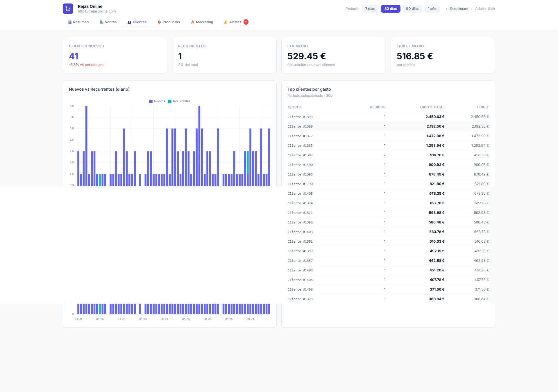Viewport: 558px width, 392px height.
Task: Select row Cliente #1377
Action: pos(388,136)
